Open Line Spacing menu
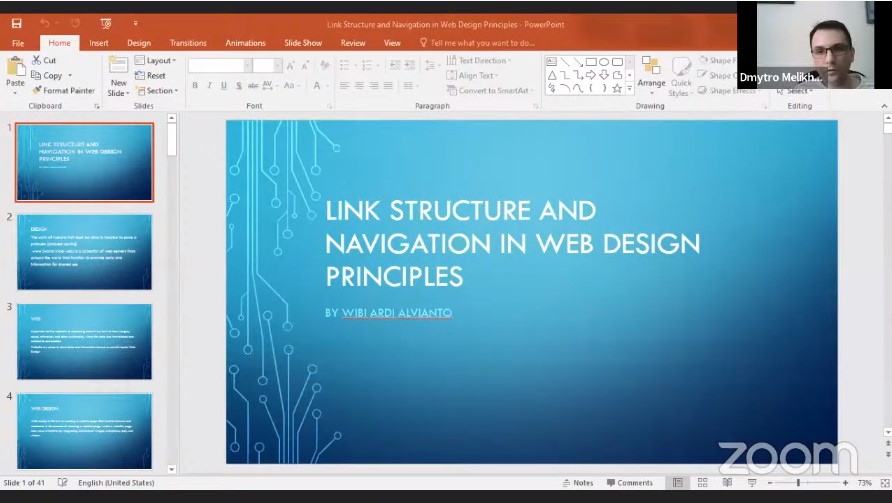892x503 pixels. pos(432,65)
